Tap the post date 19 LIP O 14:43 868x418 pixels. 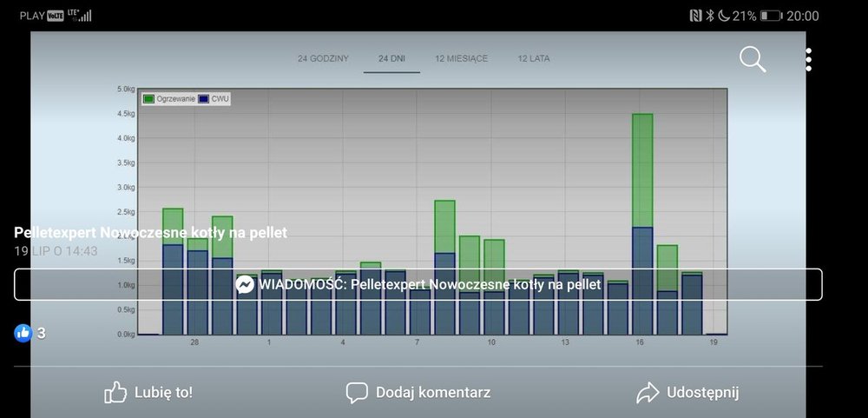coord(56,251)
